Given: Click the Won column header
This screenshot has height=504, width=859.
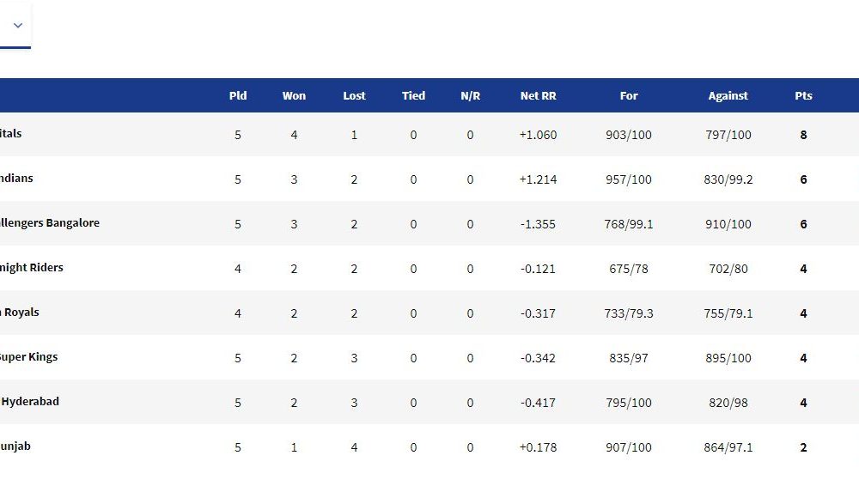Looking at the screenshot, I should tap(294, 95).
